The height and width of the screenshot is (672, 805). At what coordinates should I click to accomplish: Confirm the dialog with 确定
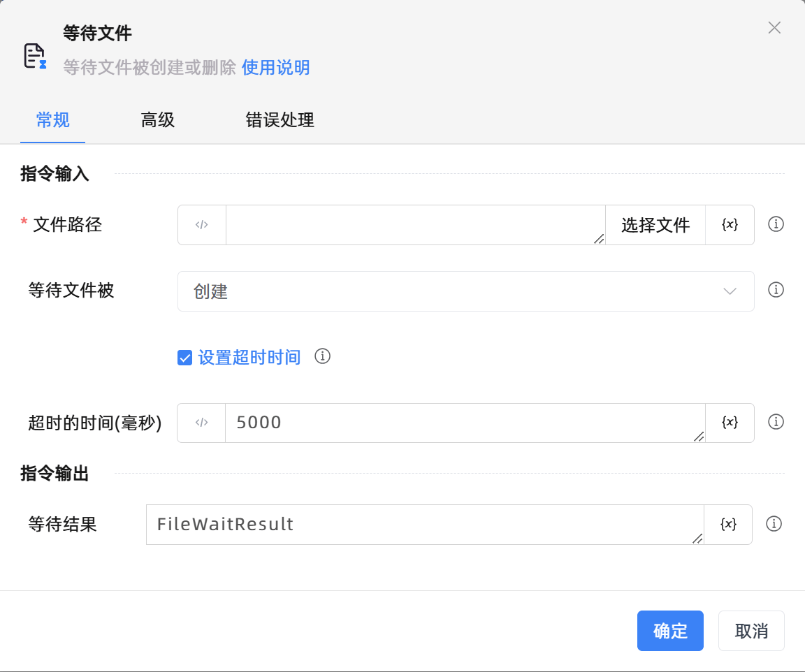point(670,630)
